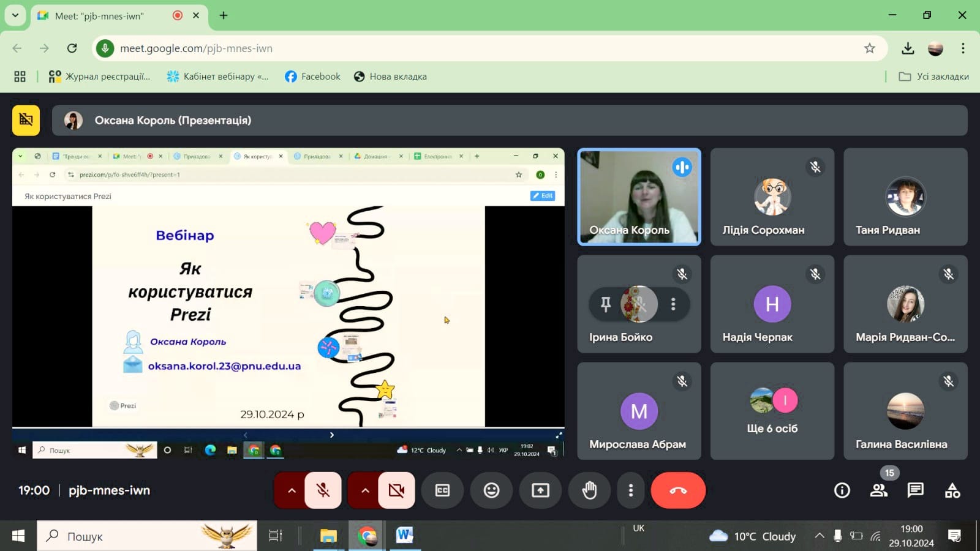Select the Марія Ридван-Со... participant tile
The height and width of the screenshot is (551, 980).
coord(905,304)
